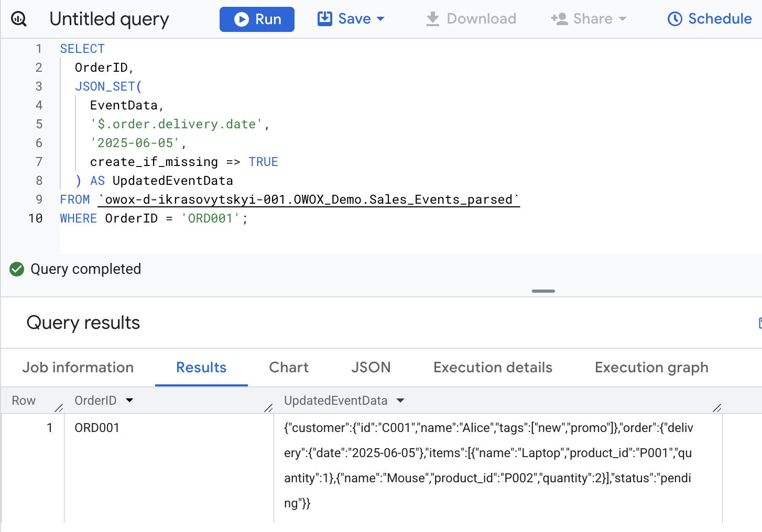Open the Chart tab

289,368
